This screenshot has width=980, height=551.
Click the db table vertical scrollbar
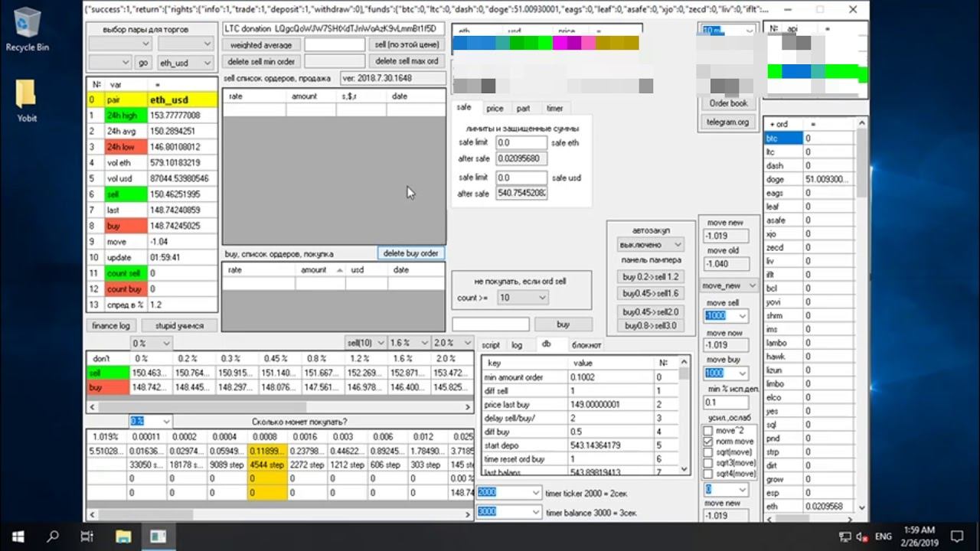click(684, 414)
